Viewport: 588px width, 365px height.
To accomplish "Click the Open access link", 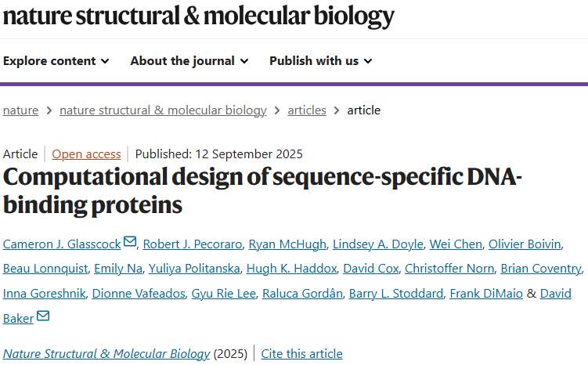I will [86, 154].
